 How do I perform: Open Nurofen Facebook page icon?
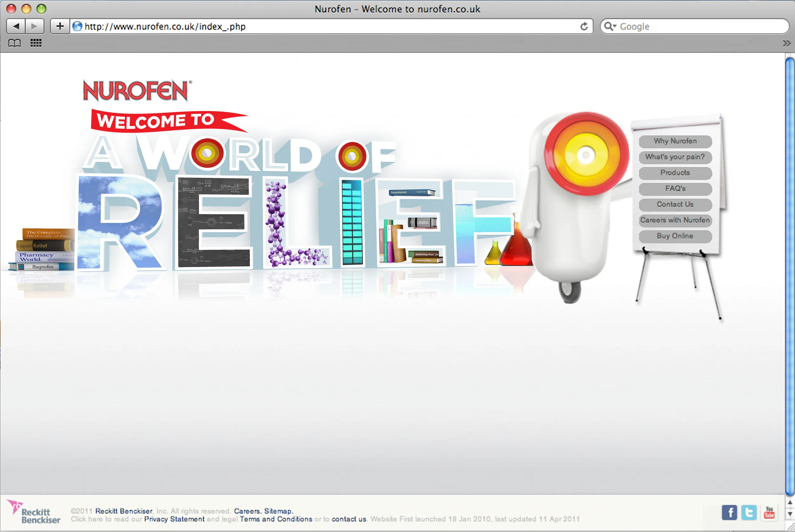click(x=729, y=512)
